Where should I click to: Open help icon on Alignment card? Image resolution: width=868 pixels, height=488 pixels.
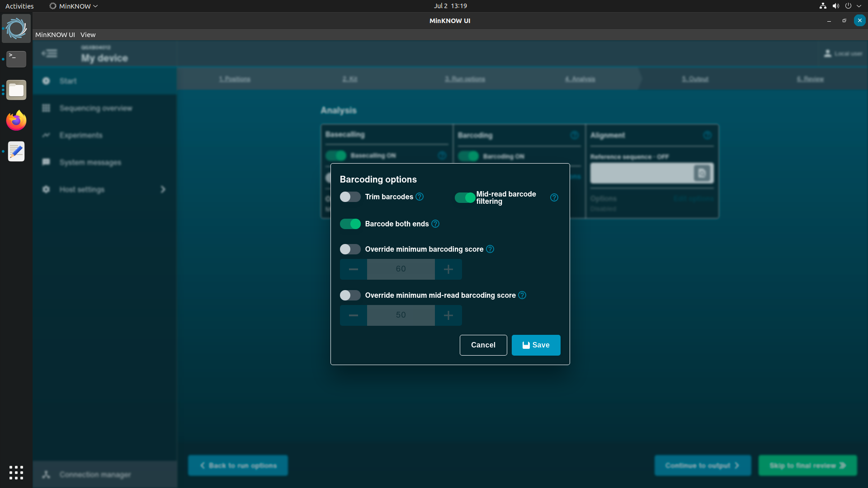point(708,136)
